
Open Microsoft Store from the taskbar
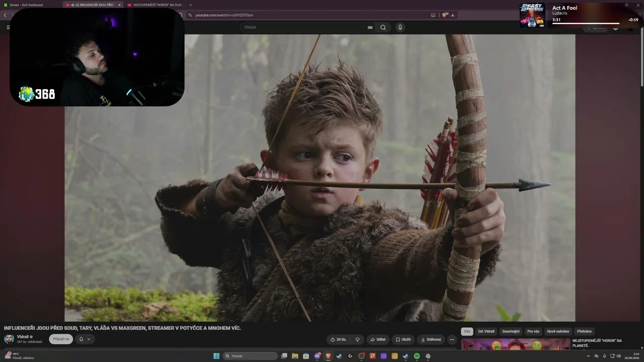pos(306,356)
